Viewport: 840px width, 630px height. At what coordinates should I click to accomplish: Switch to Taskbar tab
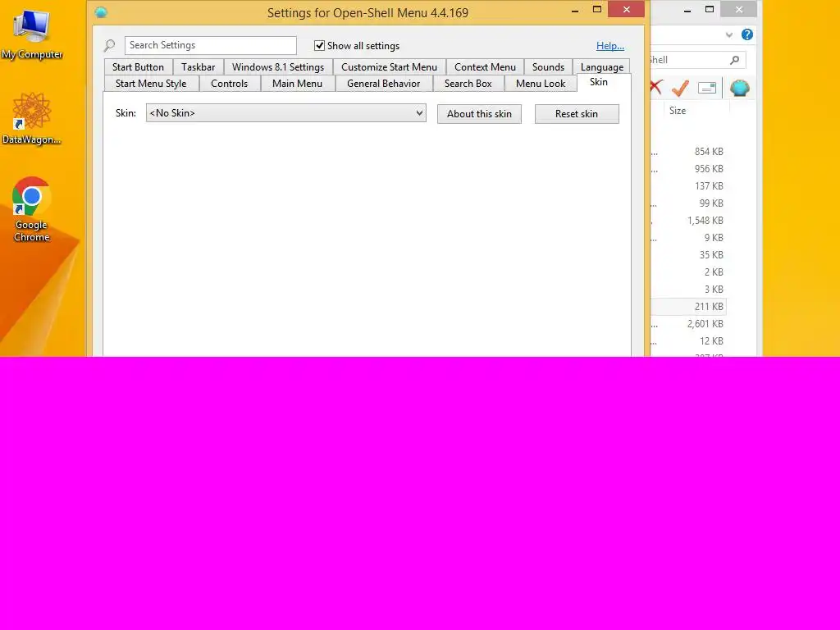(x=198, y=67)
